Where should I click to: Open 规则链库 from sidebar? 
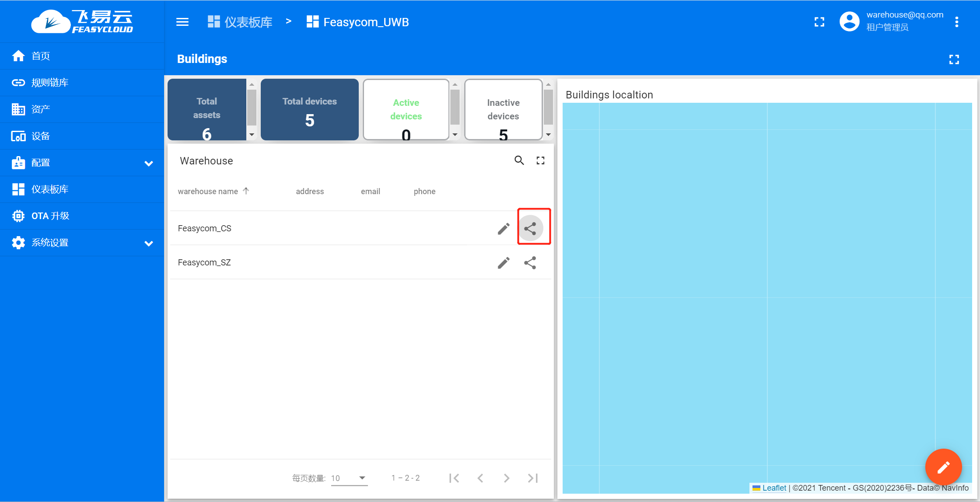pyautogui.click(x=50, y=83)
